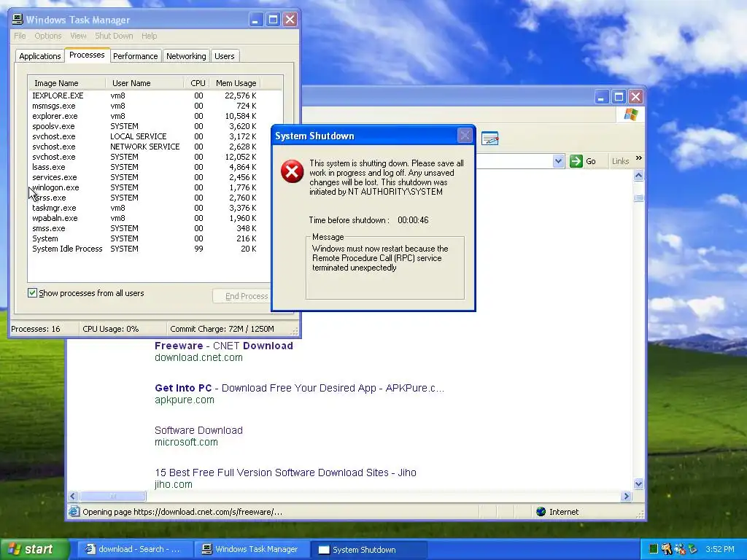This screenshot has height=560, width=747.
Task: Select the Processes tab
Action: point(87,55)
